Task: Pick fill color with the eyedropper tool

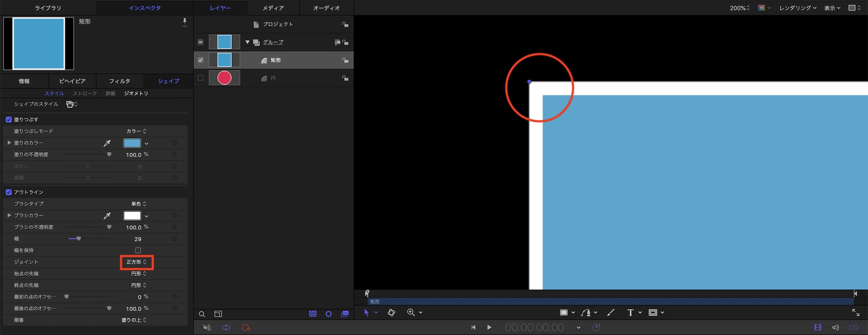Action: coord(107,143)
